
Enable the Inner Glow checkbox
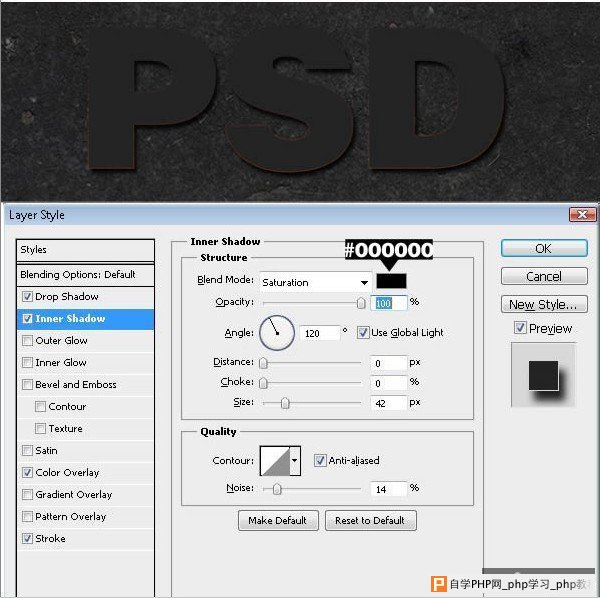27,362
